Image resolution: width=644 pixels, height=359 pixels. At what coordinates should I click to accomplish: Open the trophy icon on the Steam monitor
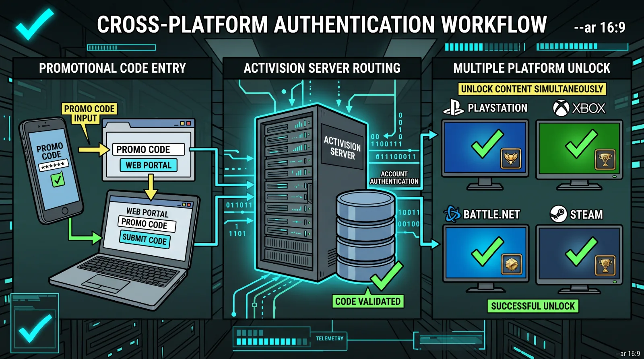pyautogui.click(x=605, y=265)
